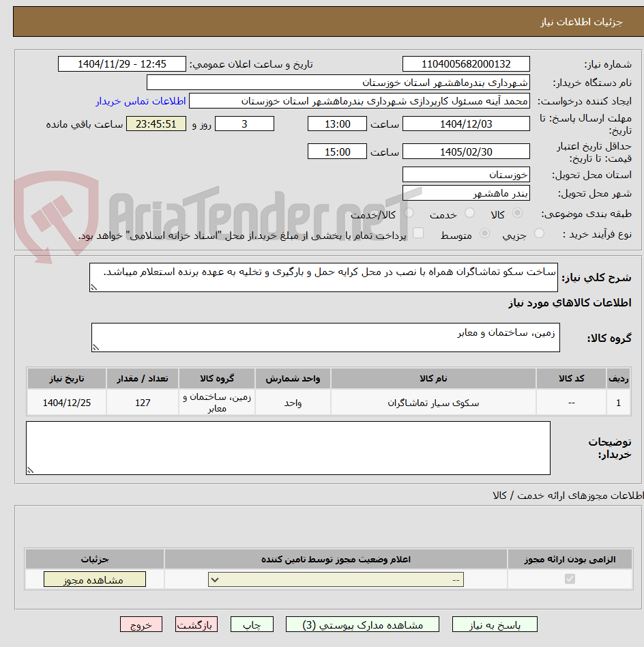This screenshot has height=647, width=644.
Task: Click the need date cell 1404/12/25
Action: point(67,402)
